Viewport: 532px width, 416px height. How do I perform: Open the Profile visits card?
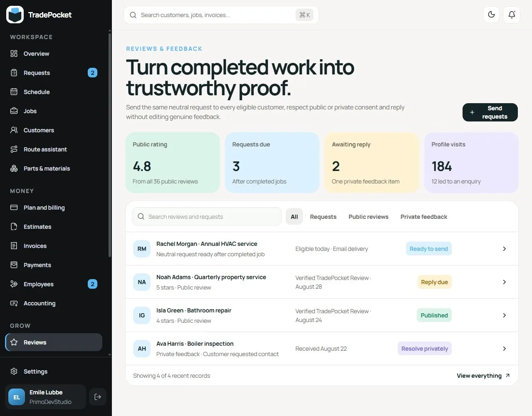pyautogui.click(x=471, y=163)
